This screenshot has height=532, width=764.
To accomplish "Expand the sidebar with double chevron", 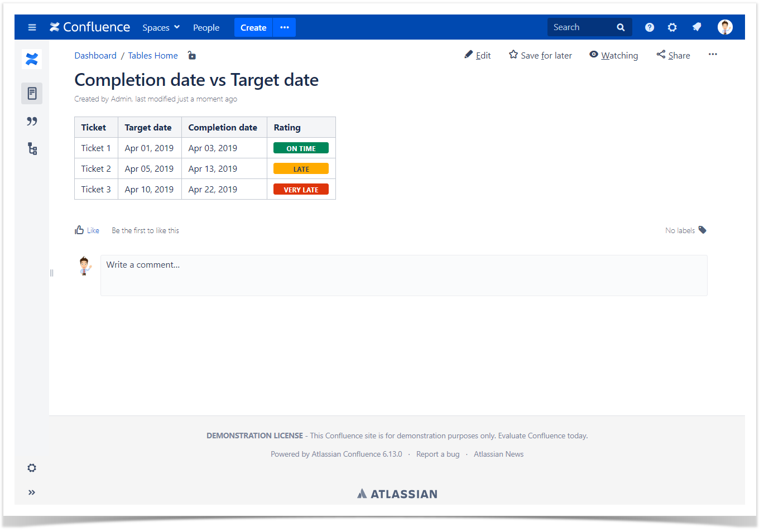I will click(32, 492).
